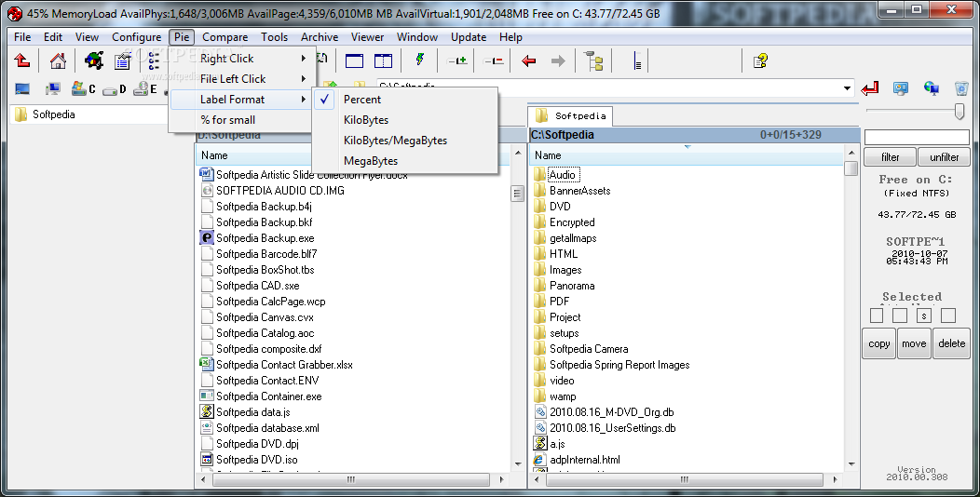Go back with the red left arrow
The height and width of the screenshot is (497, 980).
[x=529, y=60]
